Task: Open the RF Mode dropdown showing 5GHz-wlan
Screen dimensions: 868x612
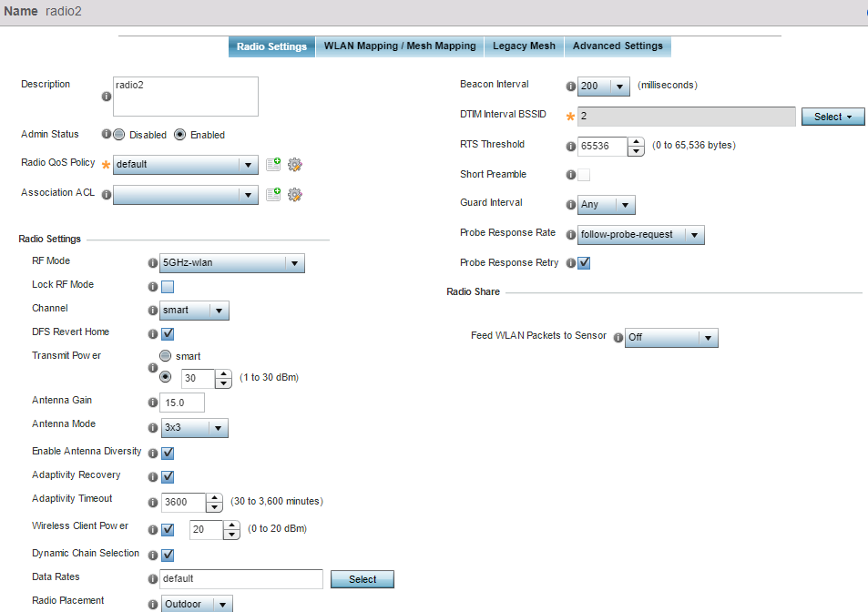Action: pos(231,264)
